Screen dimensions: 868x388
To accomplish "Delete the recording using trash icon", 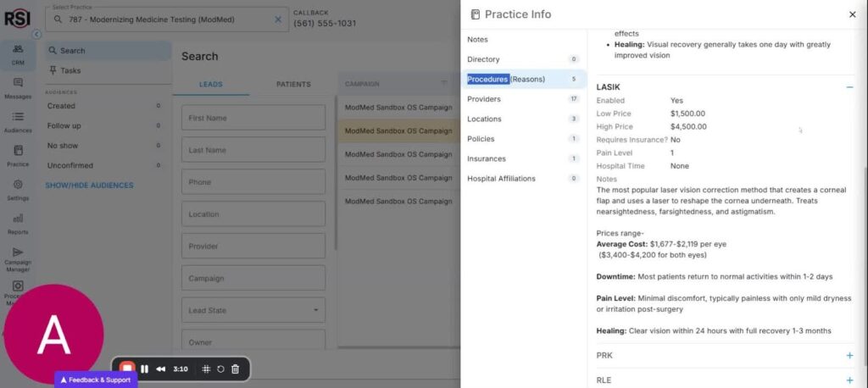I will [236, 369].
